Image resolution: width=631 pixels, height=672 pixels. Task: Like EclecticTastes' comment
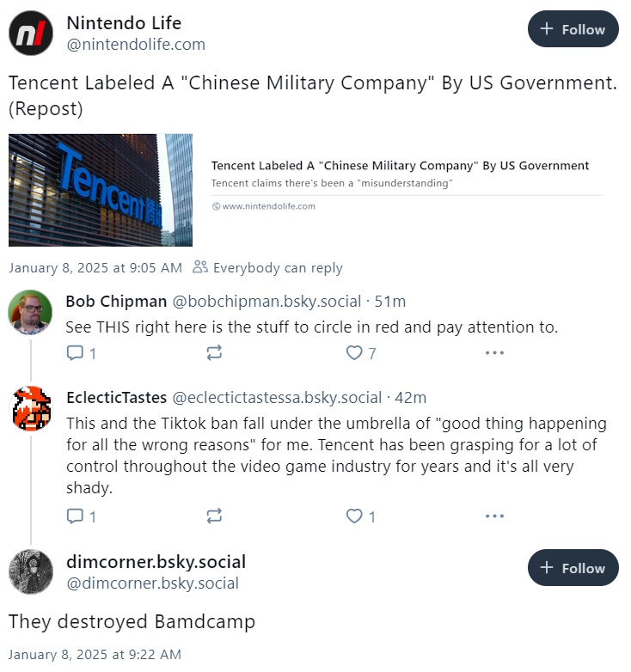(361, 516)
